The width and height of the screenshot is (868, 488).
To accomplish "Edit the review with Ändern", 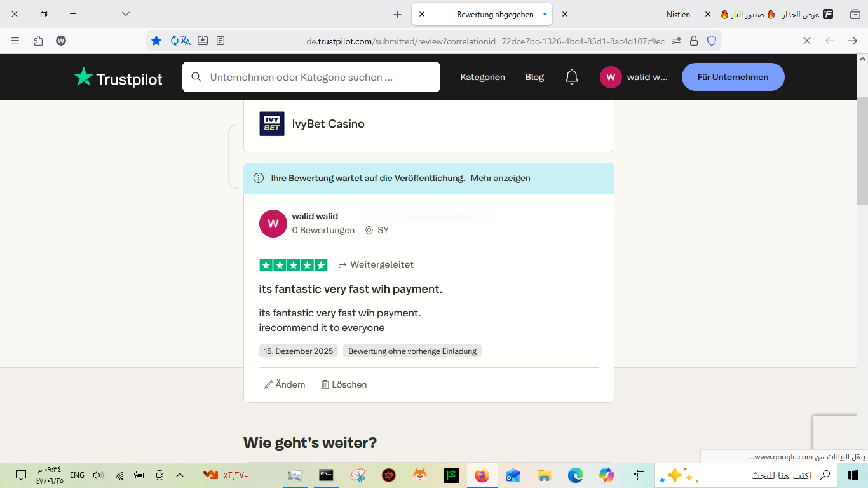I will click(285, 384).
